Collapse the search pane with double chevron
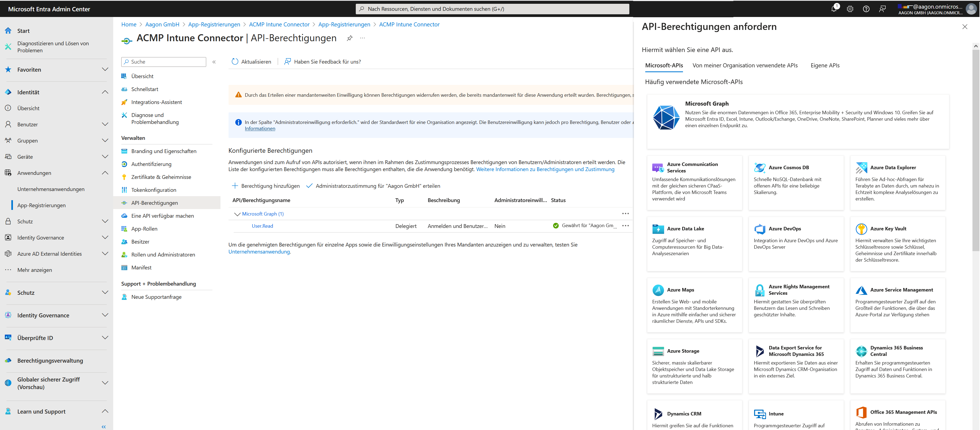Screen dimensions: 980x430 coord(214,62)
